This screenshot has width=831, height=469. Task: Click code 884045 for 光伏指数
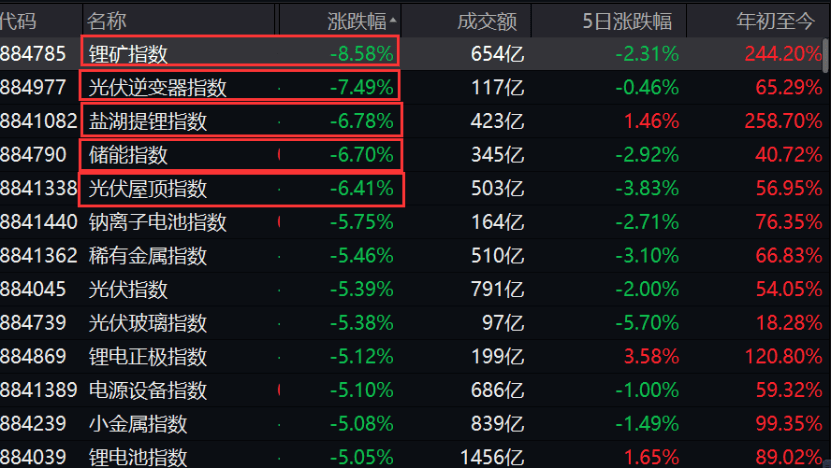click(33, 289)
